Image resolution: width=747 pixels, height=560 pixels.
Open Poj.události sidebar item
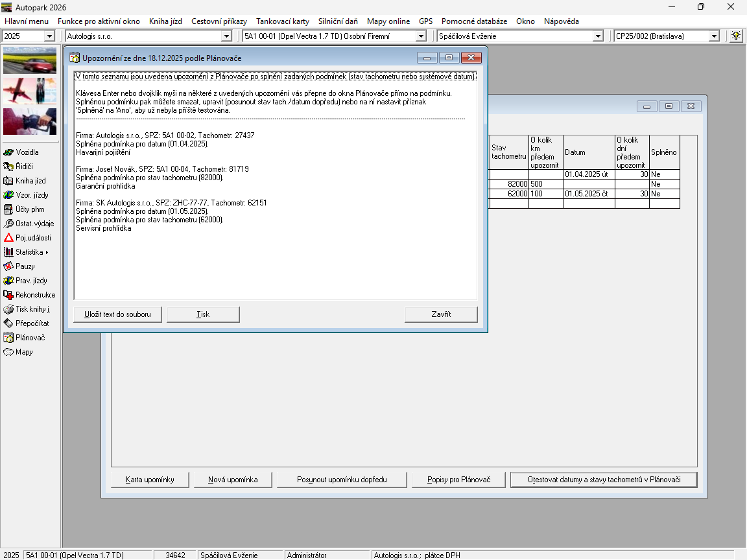click(x=32, y=238)
